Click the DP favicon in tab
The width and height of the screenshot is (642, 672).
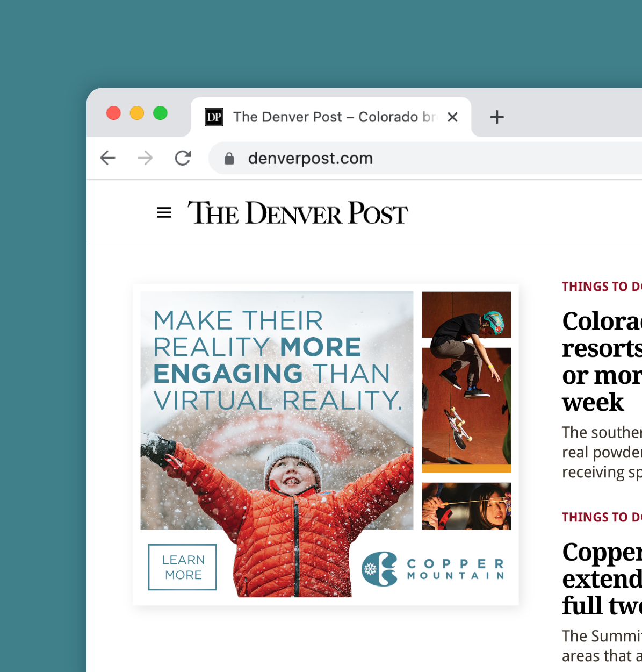click(214, 117)
